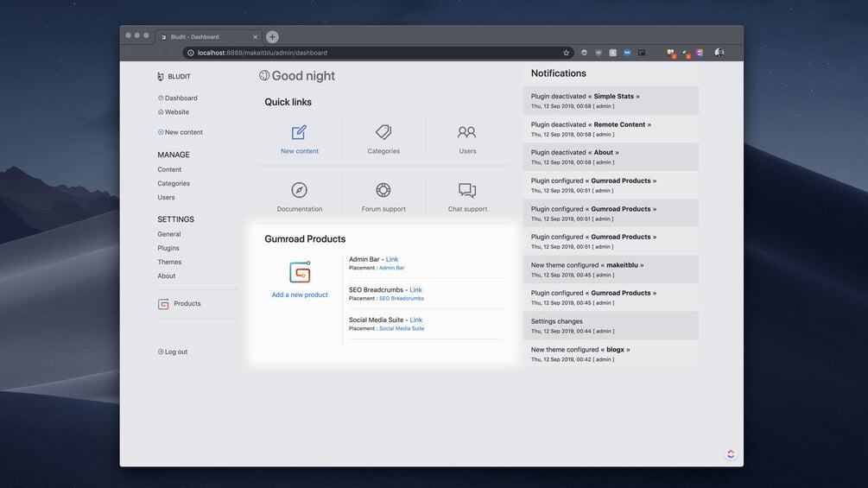Open the browser profile avatar
The image size is (868, 488).
(719, 53)
